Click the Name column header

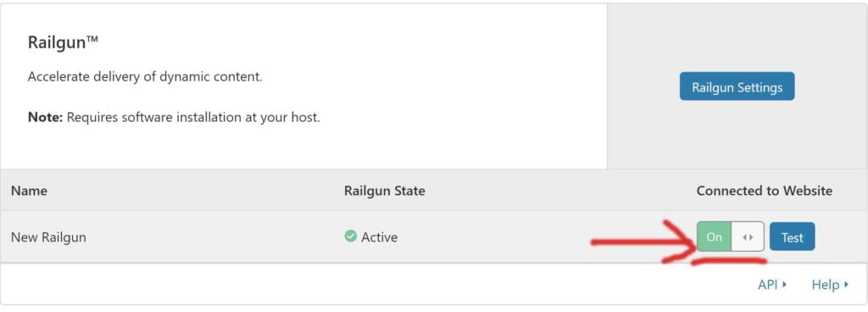(x=29, y=191)
